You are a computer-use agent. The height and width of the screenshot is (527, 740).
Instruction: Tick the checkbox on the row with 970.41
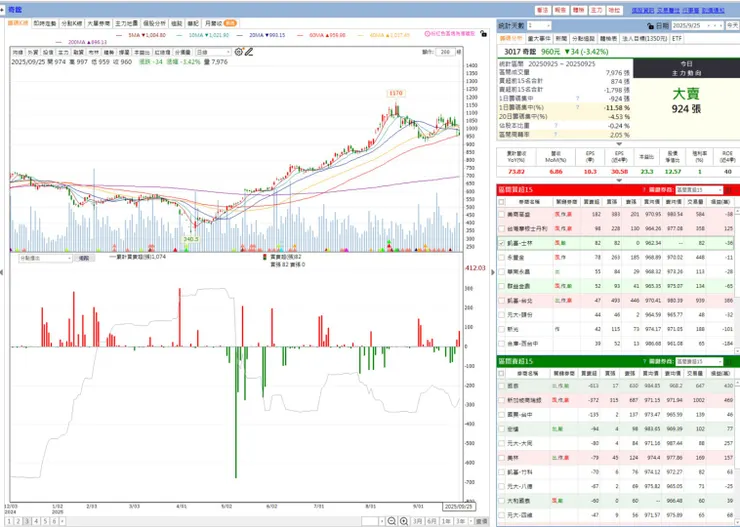coord(501,300)
